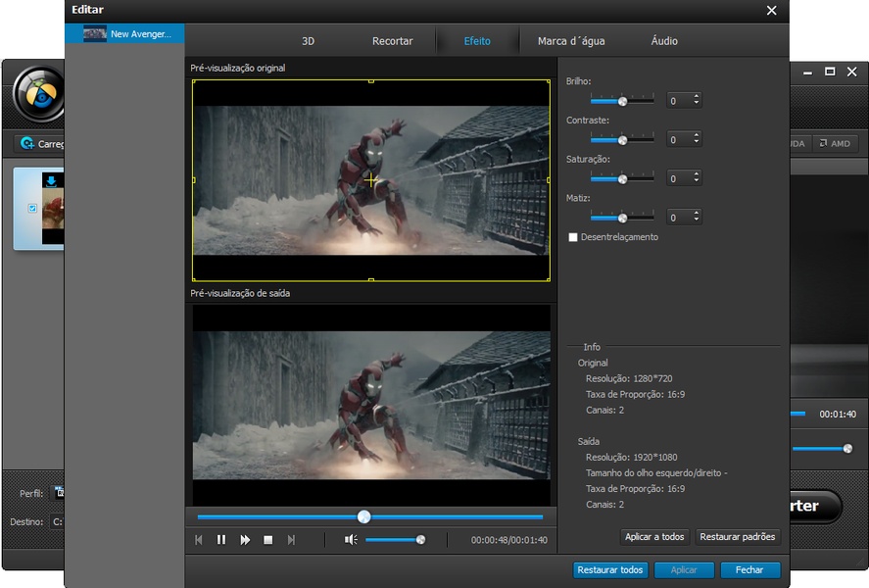Decrease Brilho value with down arrow

697,104
